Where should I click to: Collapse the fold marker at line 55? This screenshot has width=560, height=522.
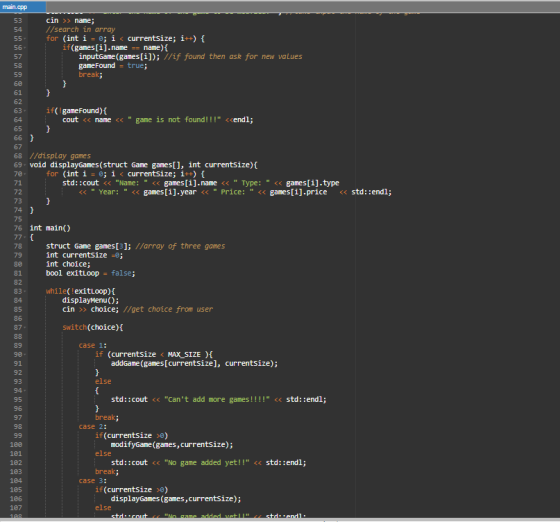click(25, 39)
